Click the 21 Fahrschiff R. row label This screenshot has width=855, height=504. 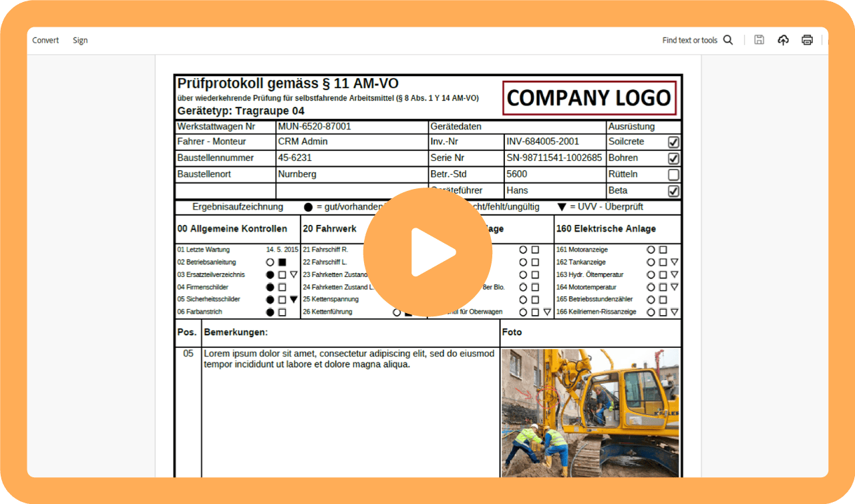click(x=325, y=250)
